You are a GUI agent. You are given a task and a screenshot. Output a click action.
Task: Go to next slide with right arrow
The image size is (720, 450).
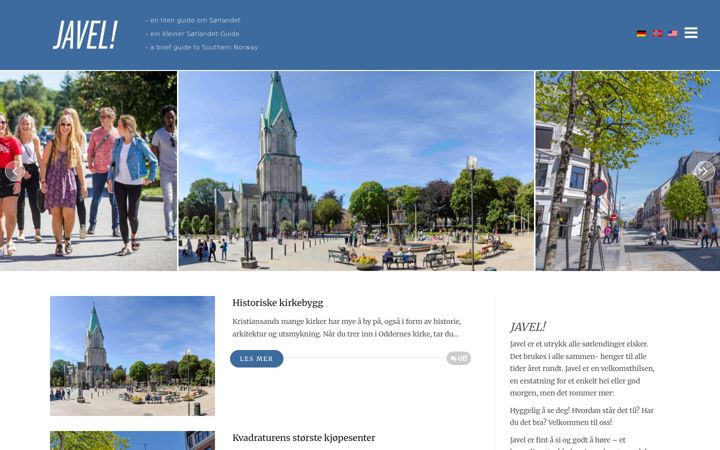(x=704, y=171)
